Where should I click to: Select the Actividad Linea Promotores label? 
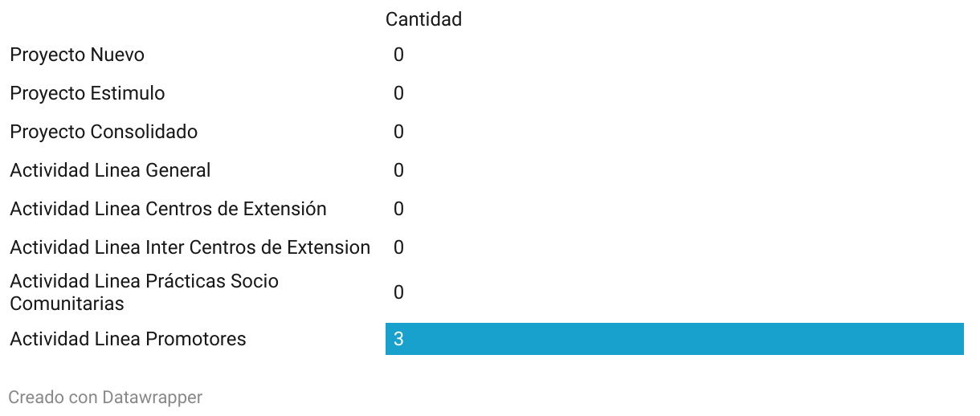tap(128, 339)
